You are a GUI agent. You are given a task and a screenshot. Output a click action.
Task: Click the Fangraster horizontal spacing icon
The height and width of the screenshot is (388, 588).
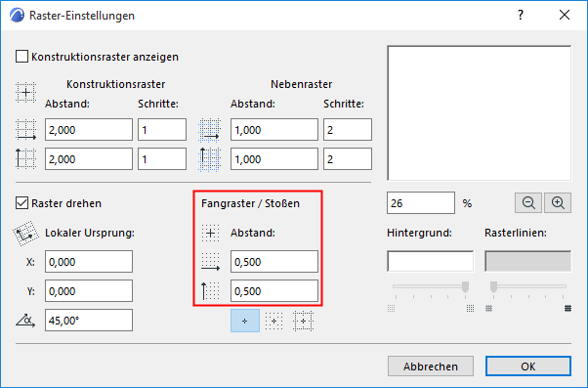pos(210,262)
